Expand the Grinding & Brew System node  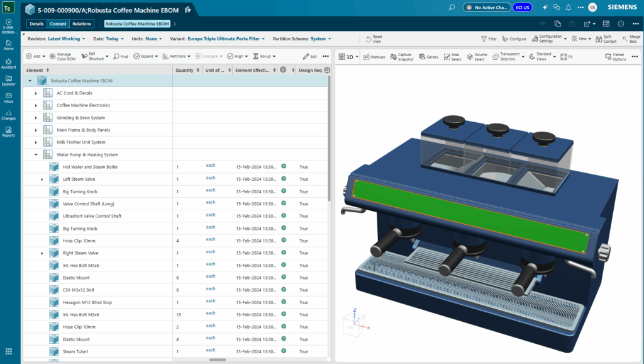[x=36, y=118]
